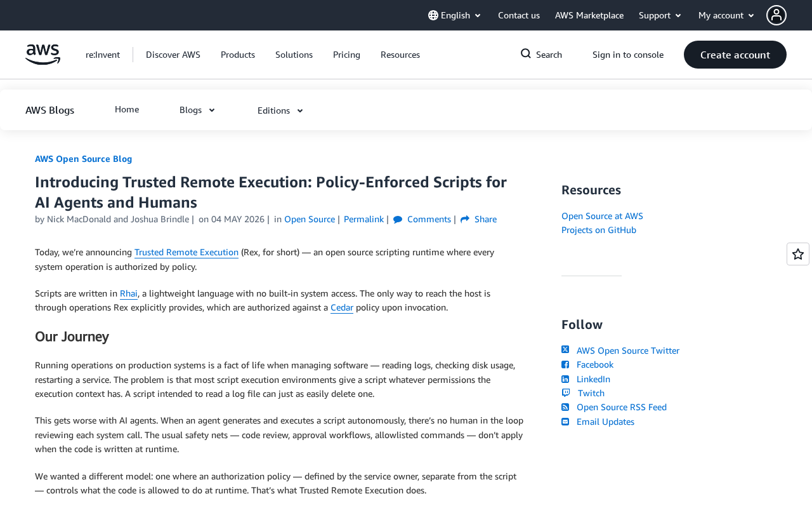Open the Contact us link

tap(519, 15)
